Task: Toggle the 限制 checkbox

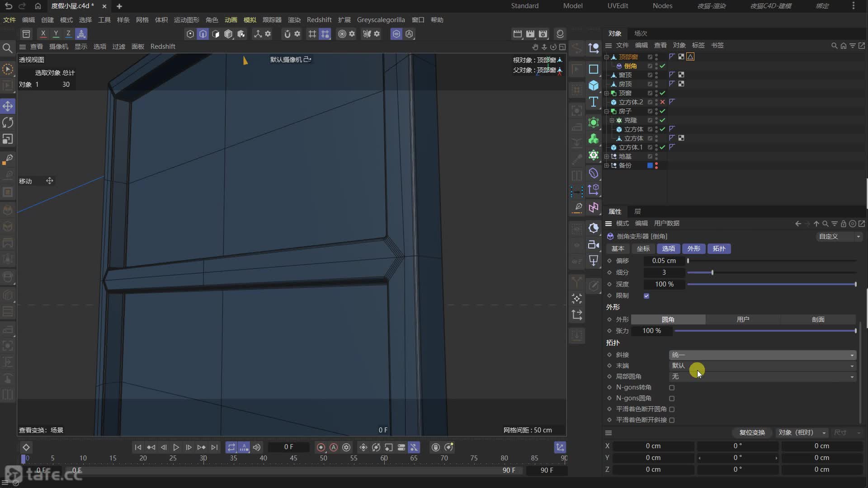Action: tap(646, 296)
